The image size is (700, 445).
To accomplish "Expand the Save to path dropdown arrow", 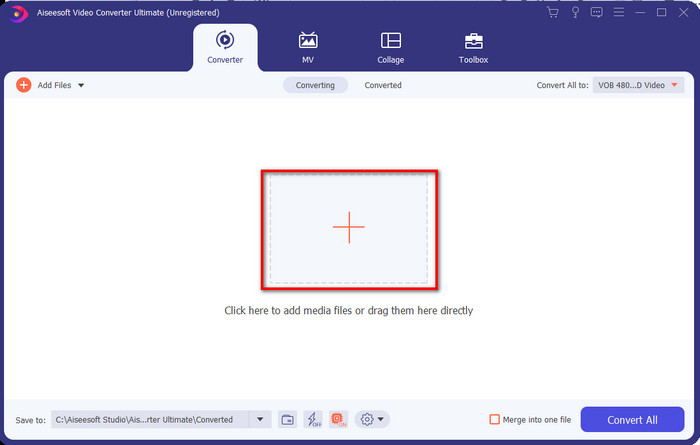I will pyautogui.click(x=260, y=420).
